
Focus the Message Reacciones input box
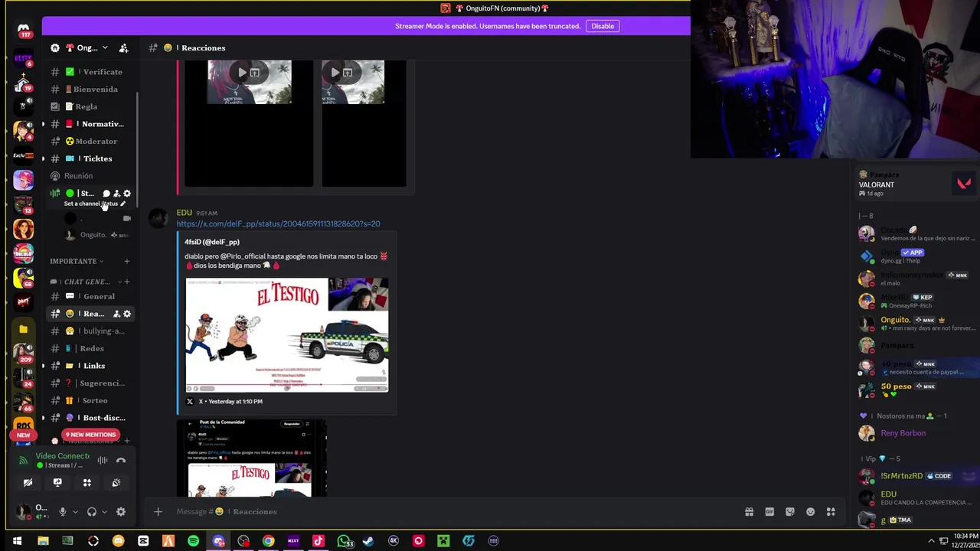point(452,512)
